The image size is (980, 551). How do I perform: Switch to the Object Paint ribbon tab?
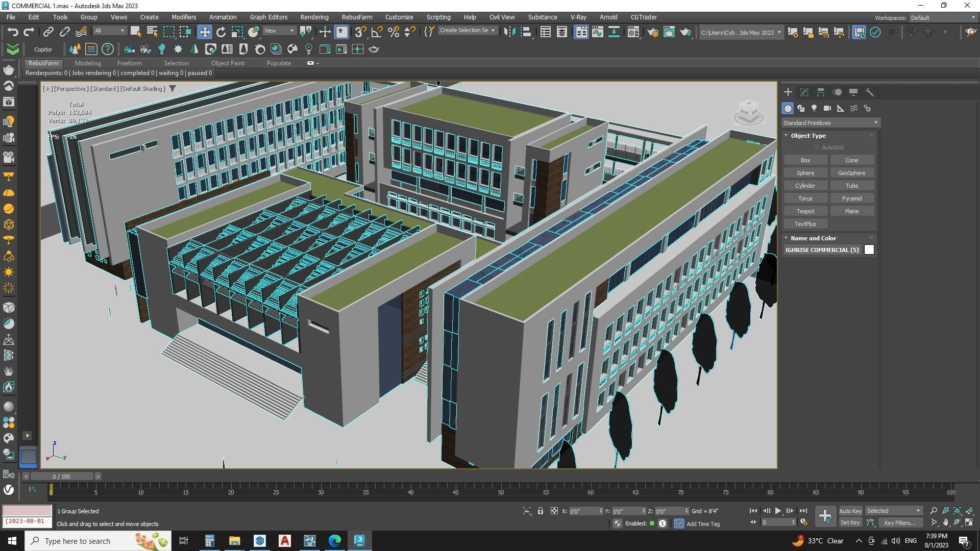pyautogui.click(x=228, y=63)
